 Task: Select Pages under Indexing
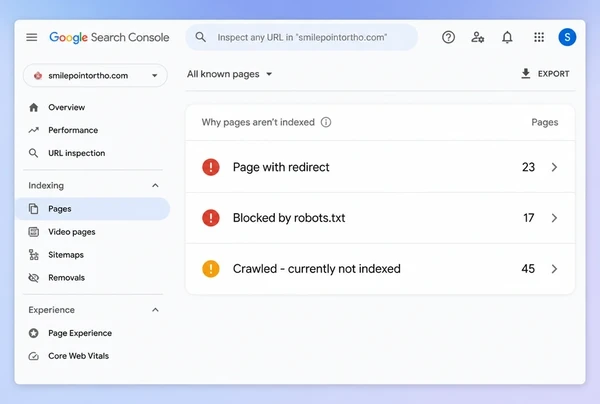point(93,209)
